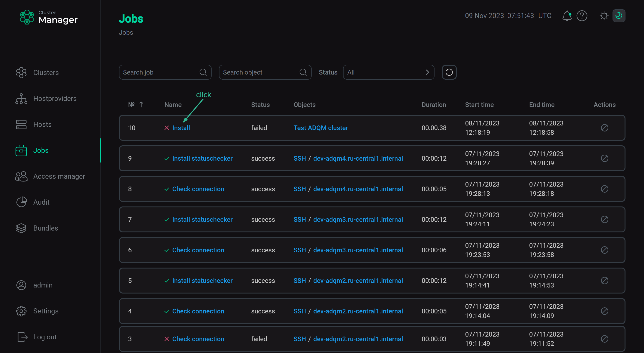Click the End time column header
644x353 pixels.
542,104
